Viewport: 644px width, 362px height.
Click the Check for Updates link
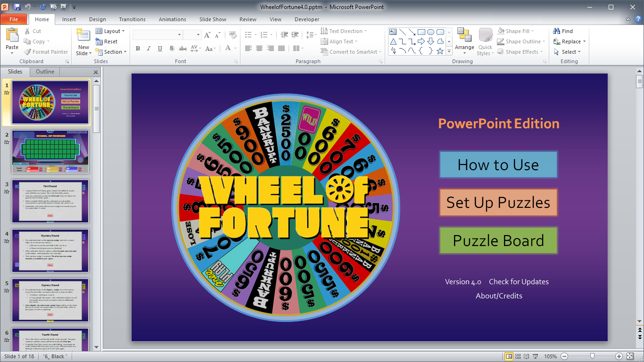(519, 282)
